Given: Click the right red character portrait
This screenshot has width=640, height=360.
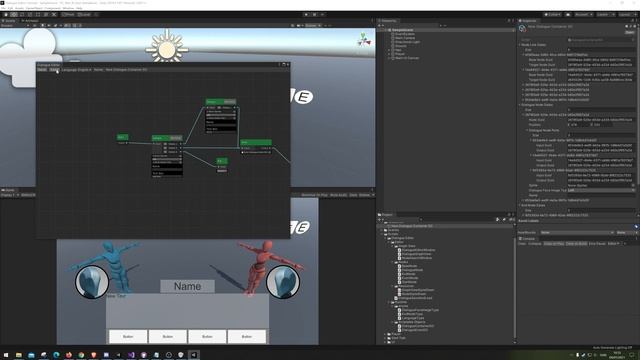Looking at the screenshot, I should 283,282.
